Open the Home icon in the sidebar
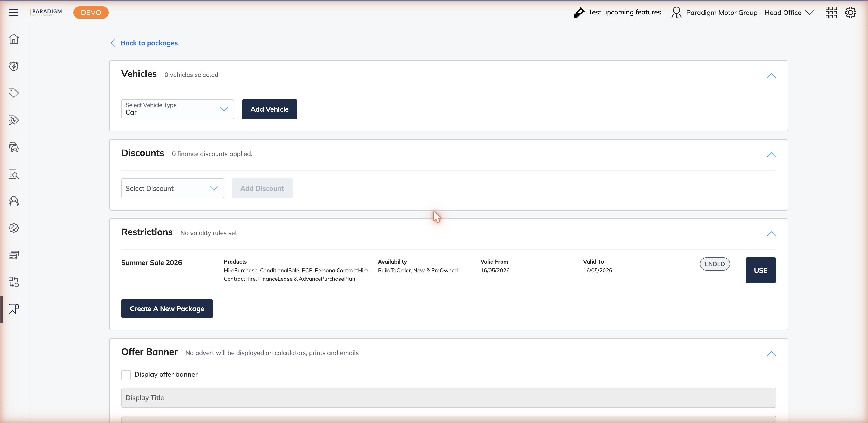 click(14, 39)
